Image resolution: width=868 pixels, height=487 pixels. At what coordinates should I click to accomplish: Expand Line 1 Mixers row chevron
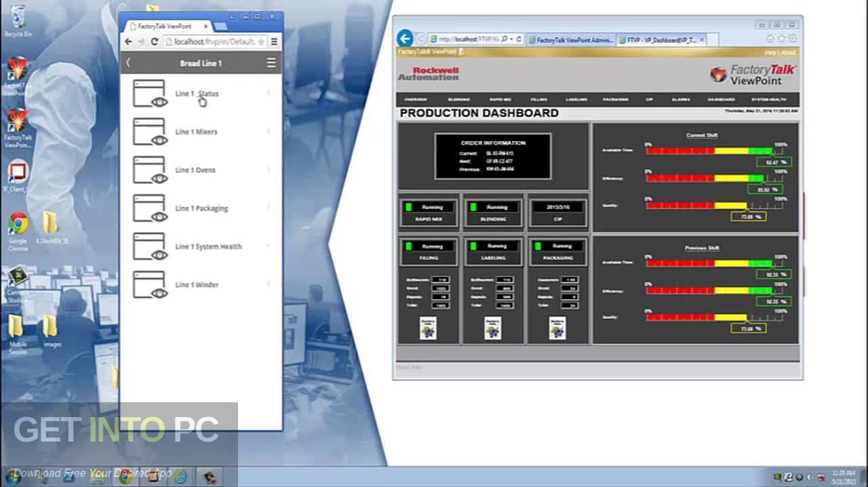[x=269, y=132]
